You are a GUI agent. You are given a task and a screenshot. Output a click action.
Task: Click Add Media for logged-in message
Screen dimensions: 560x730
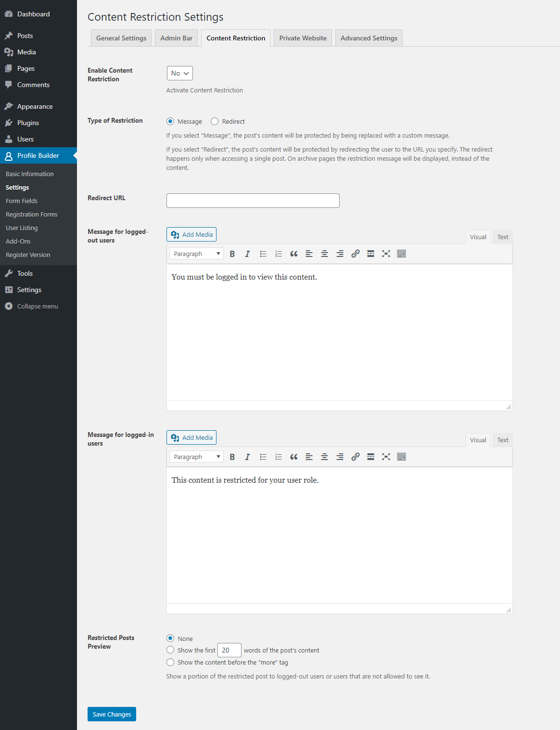click(x=191, y=437)
